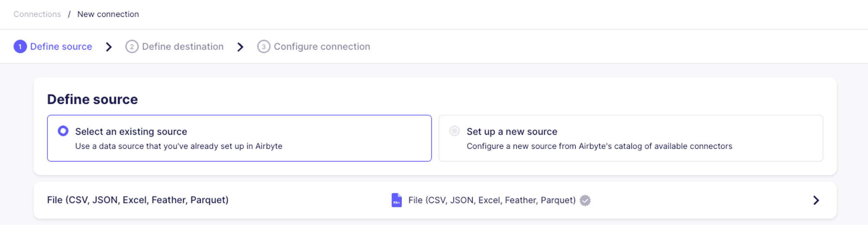Click the 'catalog of available connectors' description

click(599, 146)
